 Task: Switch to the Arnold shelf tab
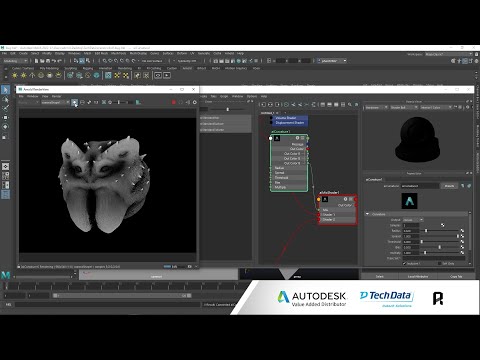187,68
